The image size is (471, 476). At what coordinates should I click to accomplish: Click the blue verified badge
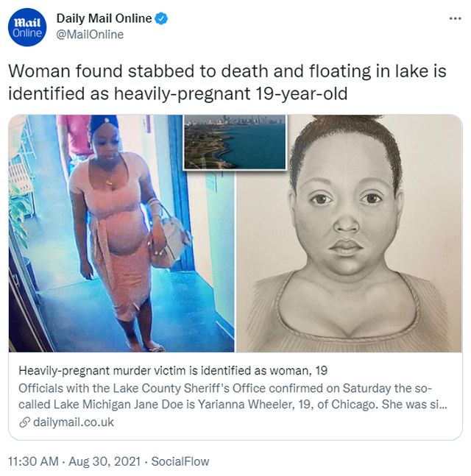161,18
